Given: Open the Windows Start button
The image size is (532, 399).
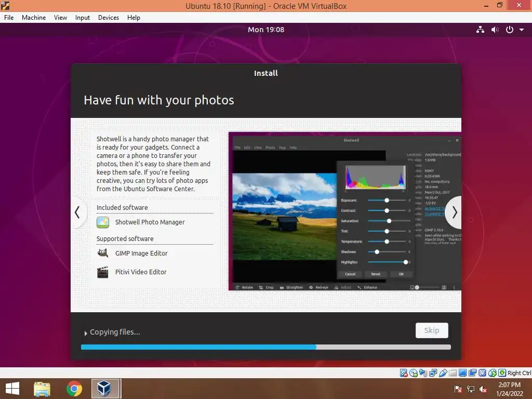Looking at the screenshot, I should click(12, 389).
